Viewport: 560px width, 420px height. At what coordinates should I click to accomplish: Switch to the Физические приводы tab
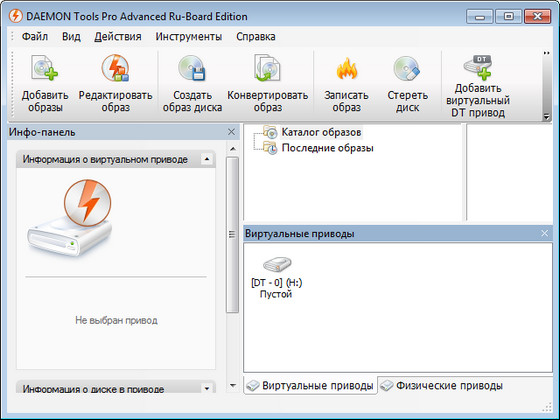click(441, 385)
